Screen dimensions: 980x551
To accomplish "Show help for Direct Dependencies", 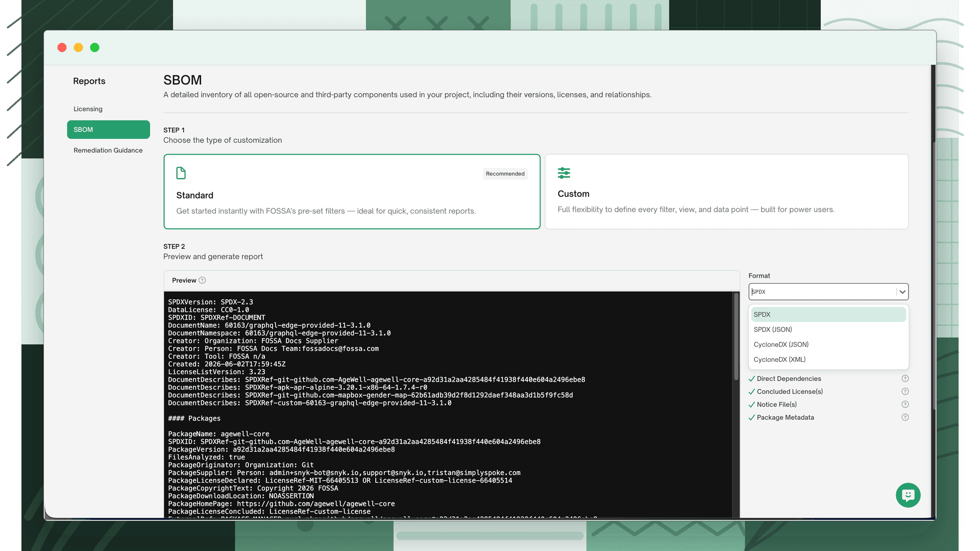I will tap(905, 379).
